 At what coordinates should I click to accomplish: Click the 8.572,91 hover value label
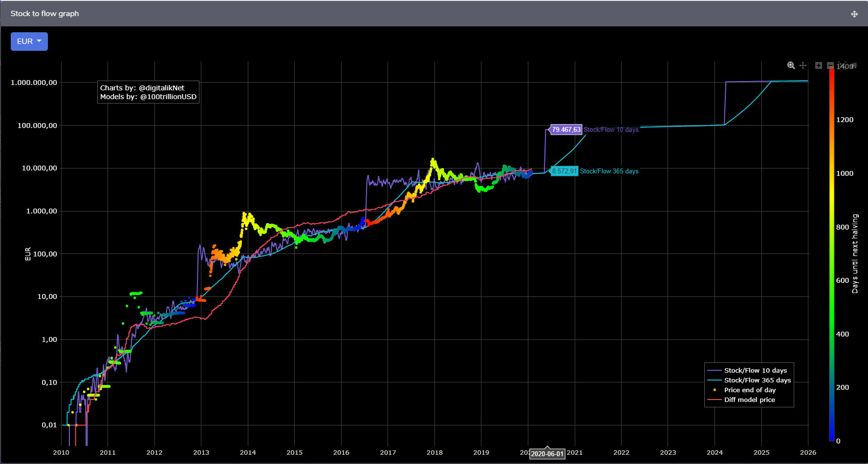click(564, 171)
